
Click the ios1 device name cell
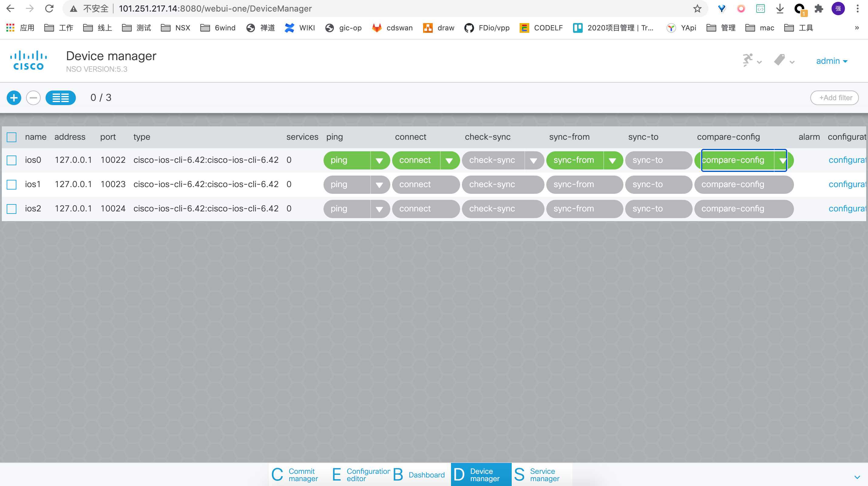point(33,184)
